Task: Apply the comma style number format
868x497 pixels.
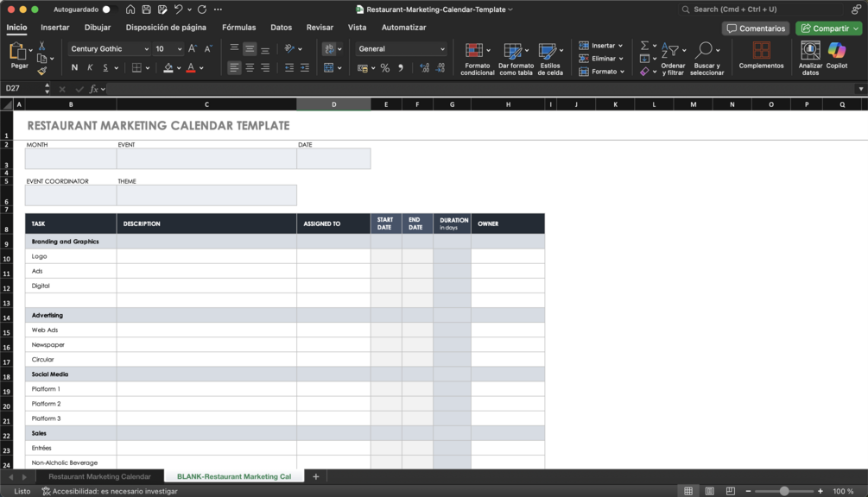Action: (x=400, y=68)
